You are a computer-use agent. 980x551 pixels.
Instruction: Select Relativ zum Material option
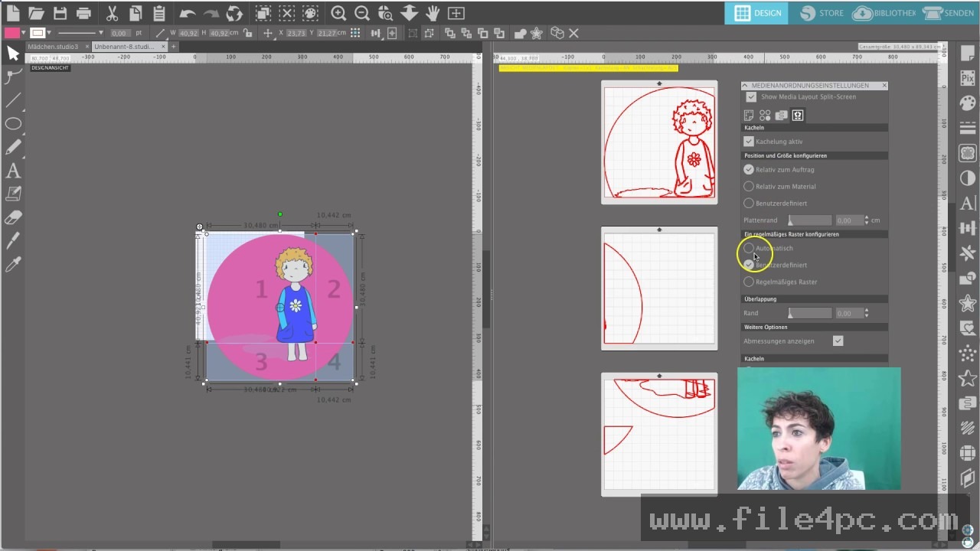(749, 187)
